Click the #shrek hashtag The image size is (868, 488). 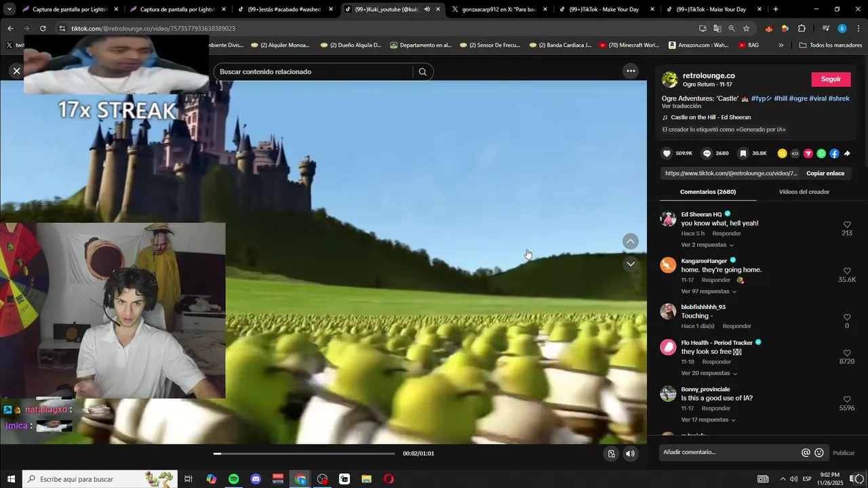click(x=839, y=98)
